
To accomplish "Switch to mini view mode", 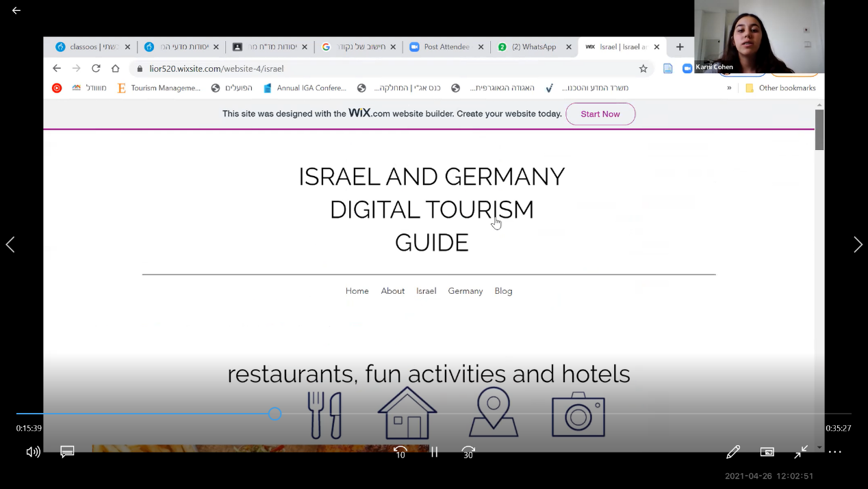I will [767, 452].
